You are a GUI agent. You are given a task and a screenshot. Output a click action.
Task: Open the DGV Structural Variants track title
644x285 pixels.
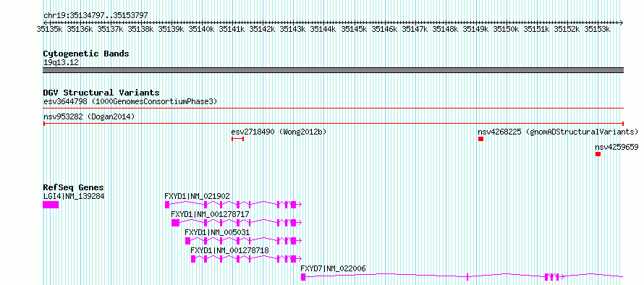click(101, 93)
